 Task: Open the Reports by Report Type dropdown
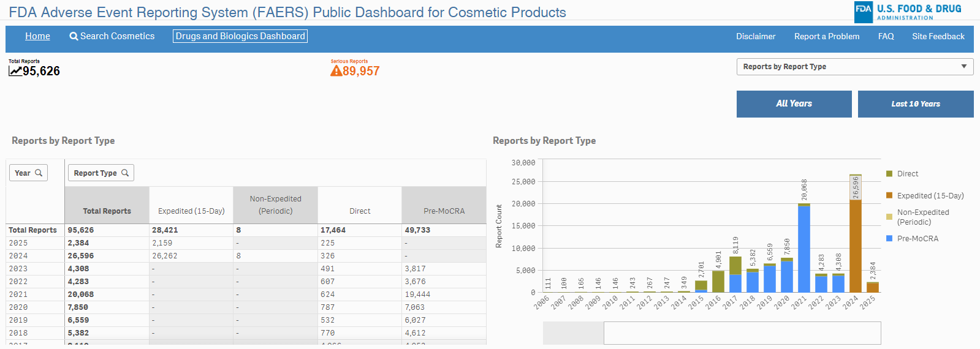[x=854, y=67]
